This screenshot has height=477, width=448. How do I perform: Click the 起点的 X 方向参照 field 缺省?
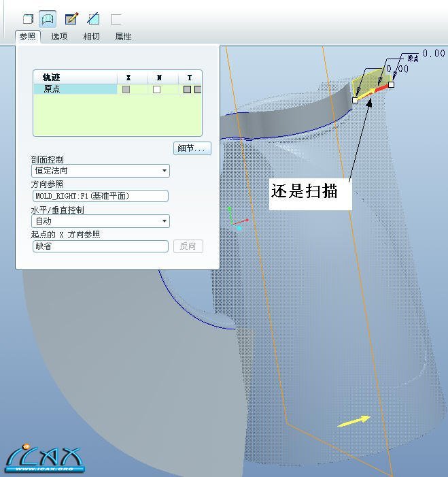point(101,246)
